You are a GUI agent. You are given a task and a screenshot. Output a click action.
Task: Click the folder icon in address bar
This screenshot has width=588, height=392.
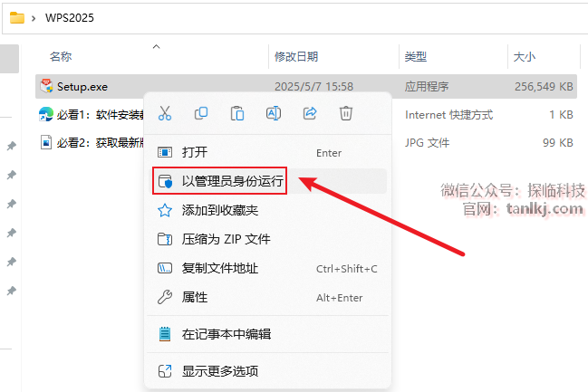pos(17,17)
